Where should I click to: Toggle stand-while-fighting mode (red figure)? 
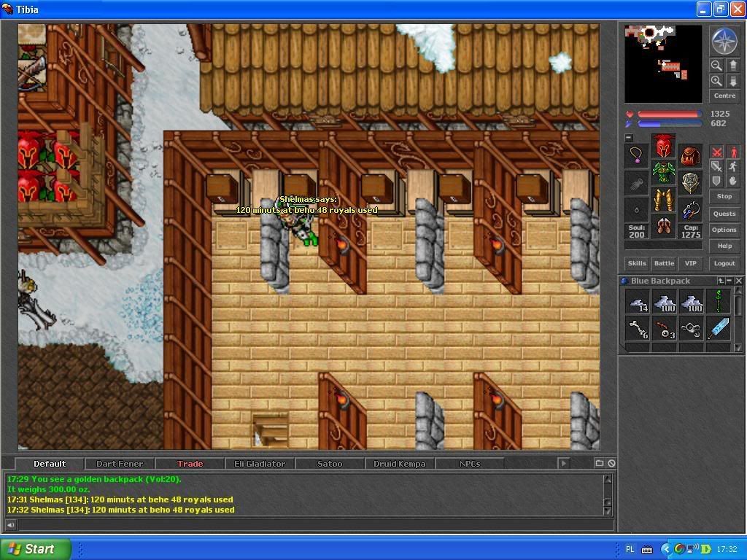point(732,152)
